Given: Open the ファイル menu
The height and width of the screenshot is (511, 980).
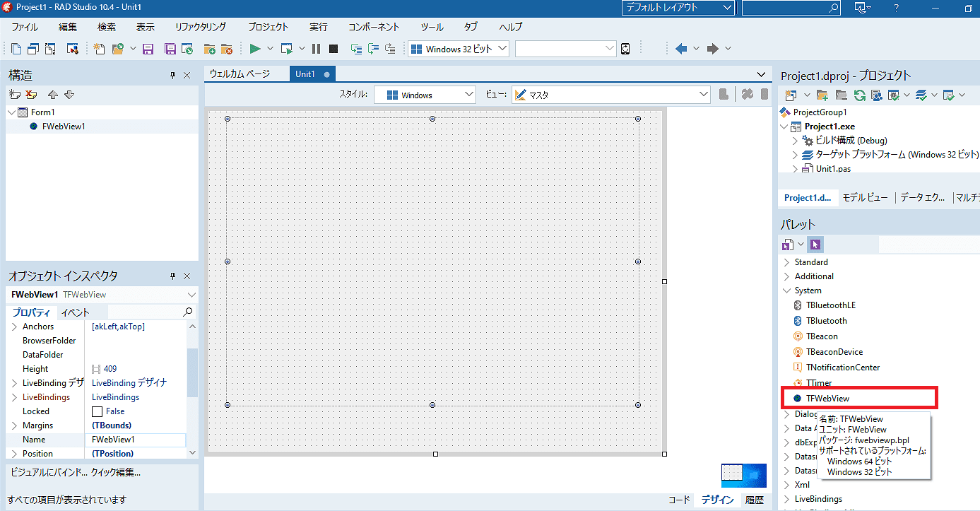Looking at the screenshot, I should (x=25, y=27).
